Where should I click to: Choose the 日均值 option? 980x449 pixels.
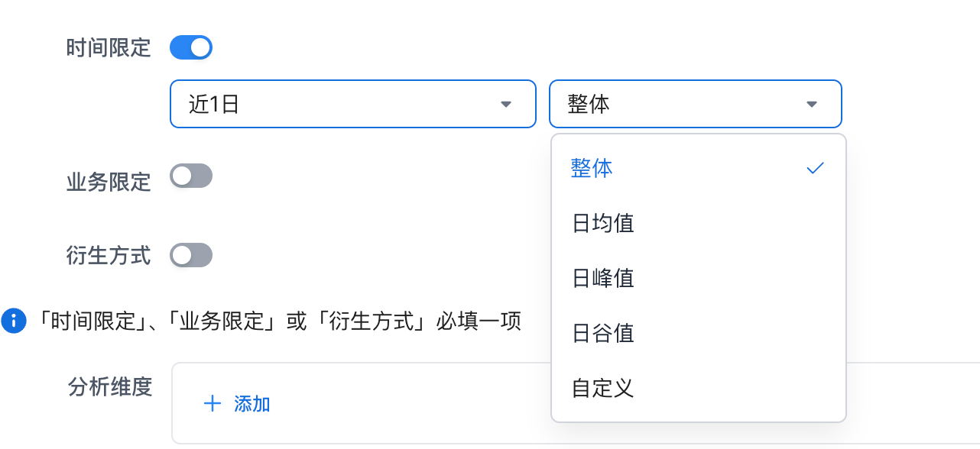pos(603,224)
